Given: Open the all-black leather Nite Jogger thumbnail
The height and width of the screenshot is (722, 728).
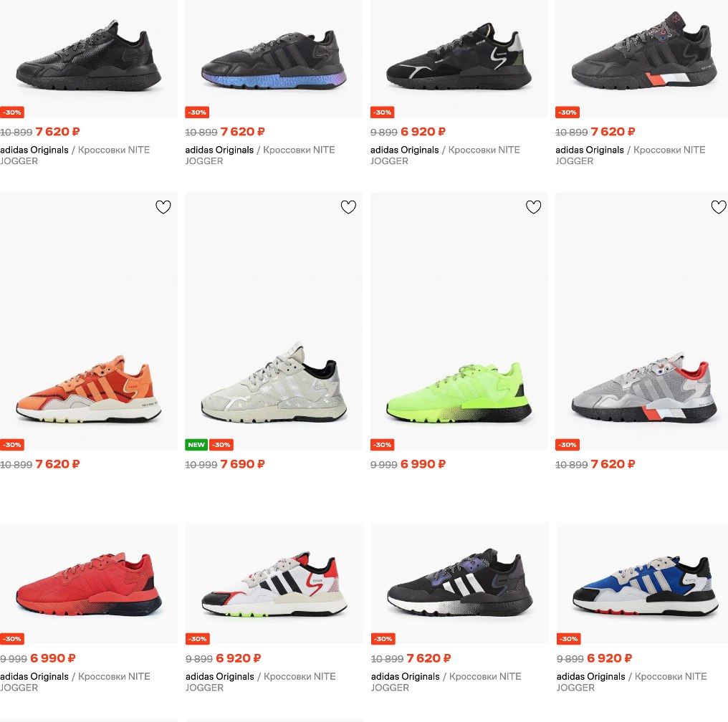Looking at the screenshot, I should click(89, 59).
